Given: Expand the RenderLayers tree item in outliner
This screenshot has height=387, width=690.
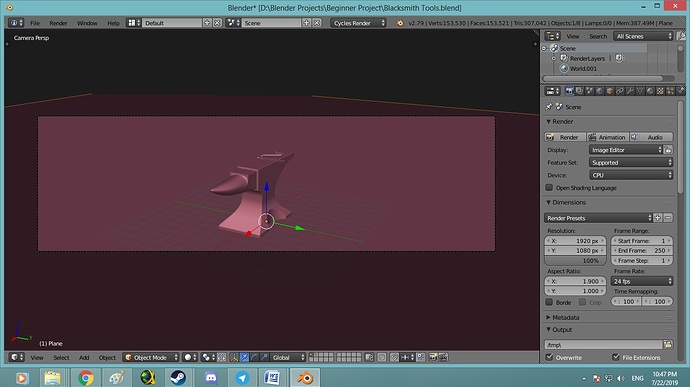Looking at the screenshot, I should click(554, 58).
